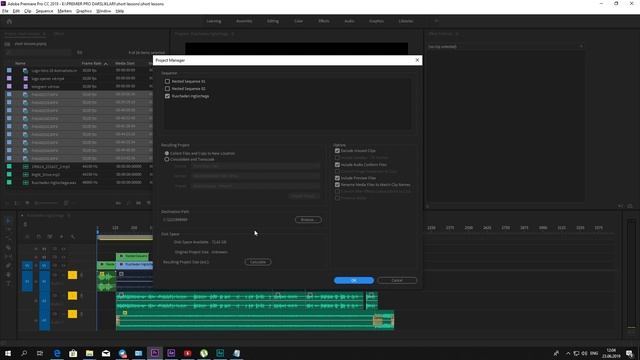The width and height of the screenshot is (640, 360).
Task: Select the Hand tool in timeline toolbar
Action: tap(9, 274)
